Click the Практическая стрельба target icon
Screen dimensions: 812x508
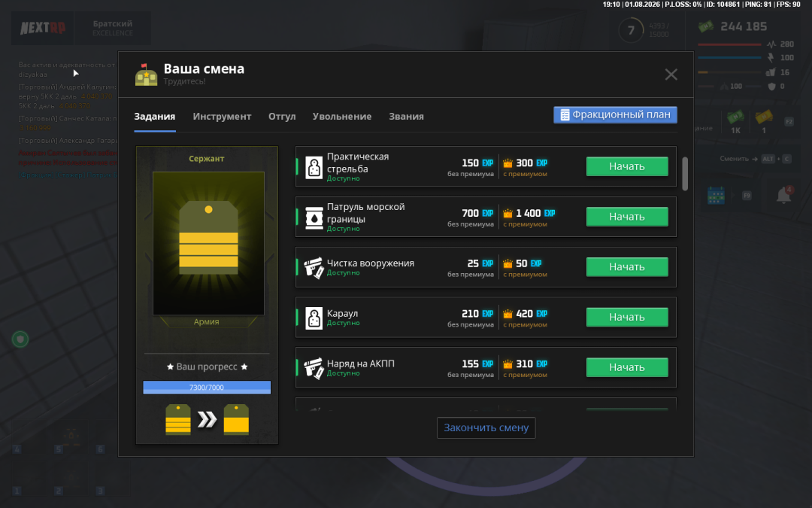314,167
